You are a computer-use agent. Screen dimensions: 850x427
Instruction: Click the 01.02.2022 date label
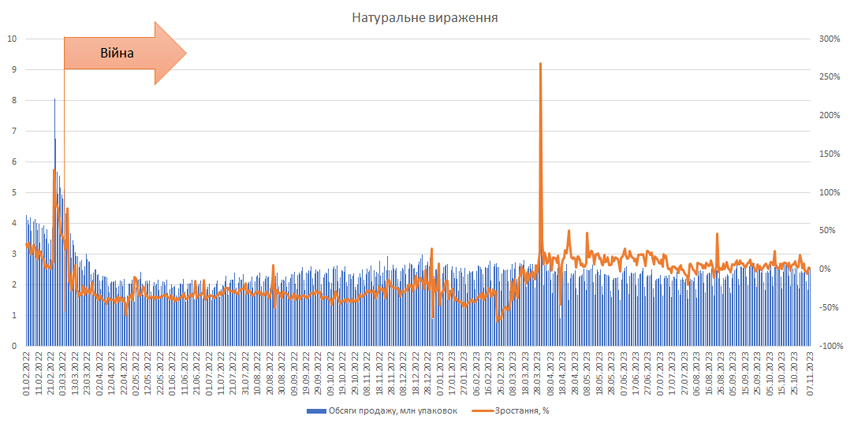[26, 374]
